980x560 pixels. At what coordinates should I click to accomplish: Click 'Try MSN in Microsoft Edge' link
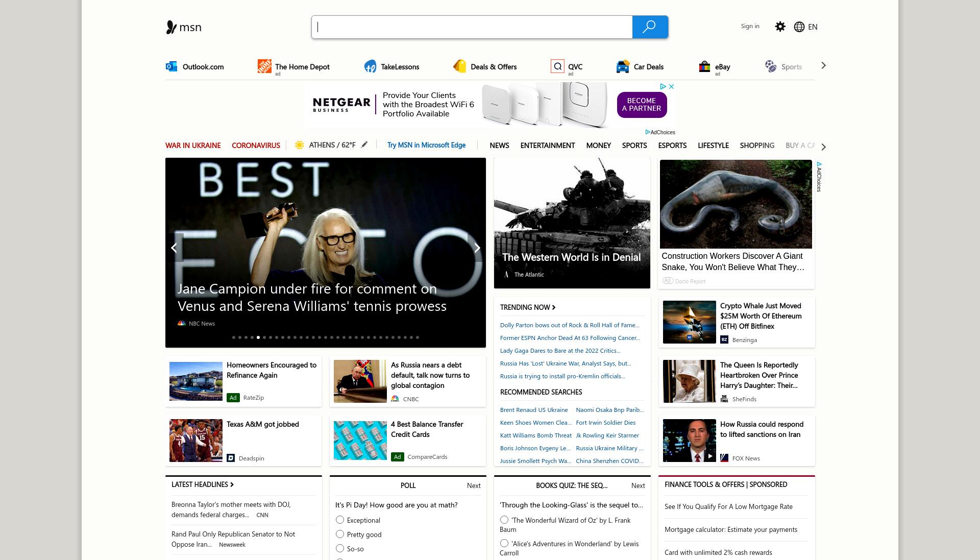[x=426, y=145]
